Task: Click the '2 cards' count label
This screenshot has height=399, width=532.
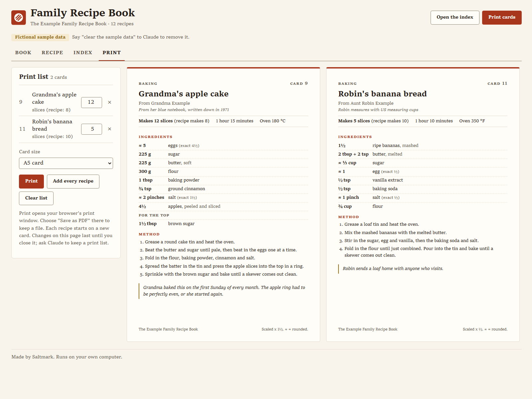Action: 59,77
